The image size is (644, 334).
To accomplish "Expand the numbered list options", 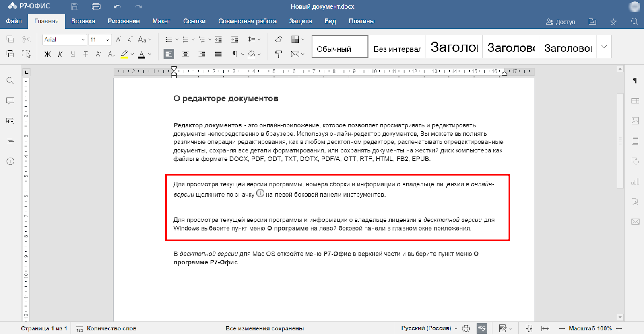I will click(x=193, y=39).
